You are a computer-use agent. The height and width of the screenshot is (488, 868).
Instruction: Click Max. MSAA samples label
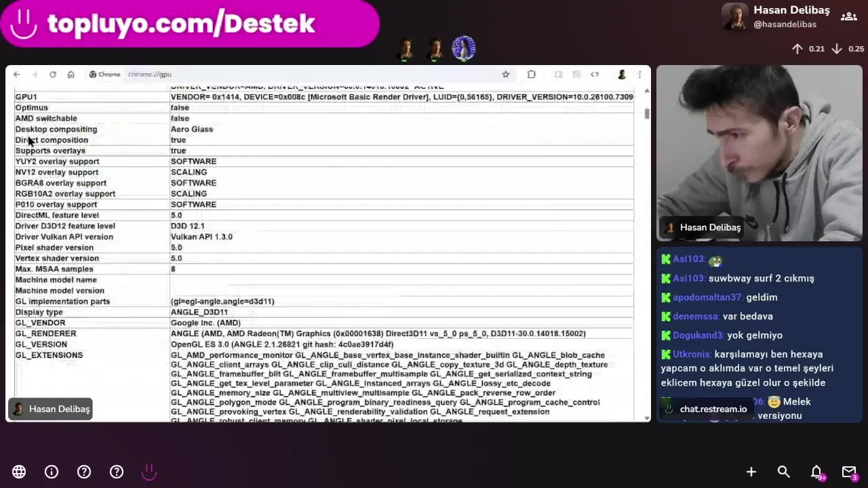[54, 269]
